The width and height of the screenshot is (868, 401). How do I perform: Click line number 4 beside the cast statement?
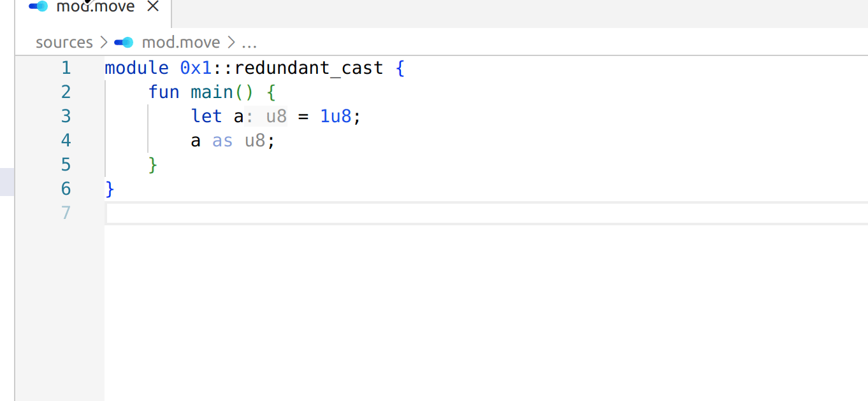pyautogui.click(x=66, y=140)
